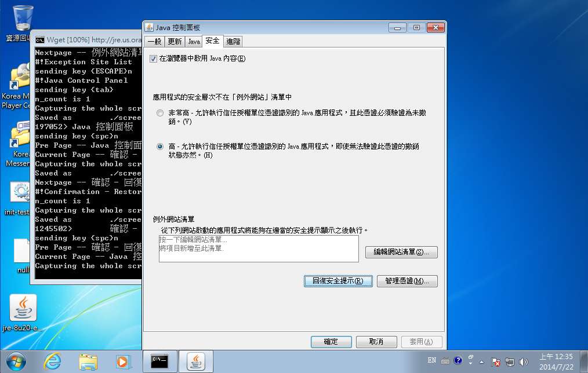
Task: Expand hidden system tray icons arrow
Action: [x=480, y=361]
